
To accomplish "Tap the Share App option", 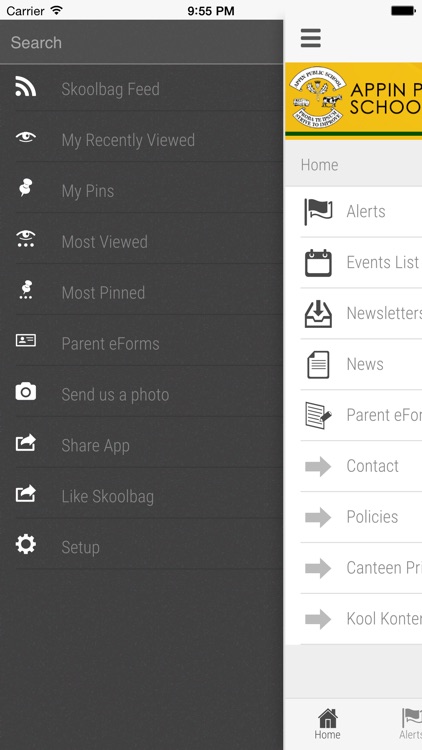I will click(142, 445).
